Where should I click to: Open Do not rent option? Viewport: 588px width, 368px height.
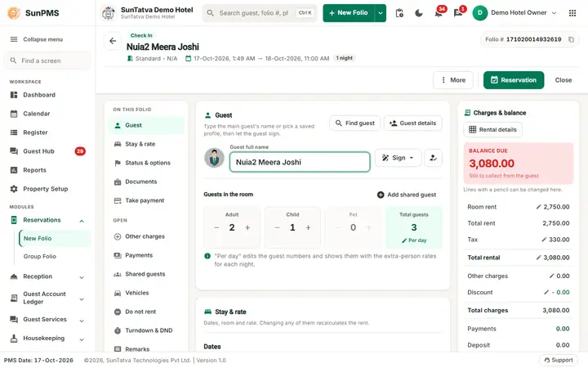147,312
